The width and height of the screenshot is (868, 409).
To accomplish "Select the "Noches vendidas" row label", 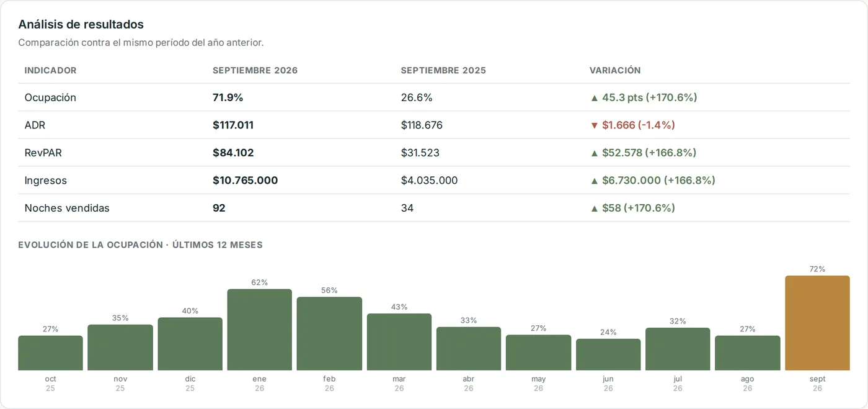I will pos(67,208).
